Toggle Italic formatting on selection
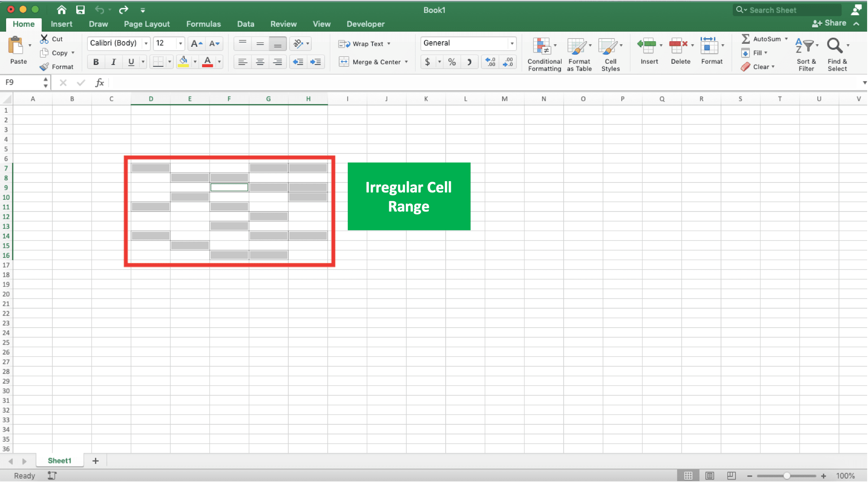 113,62
